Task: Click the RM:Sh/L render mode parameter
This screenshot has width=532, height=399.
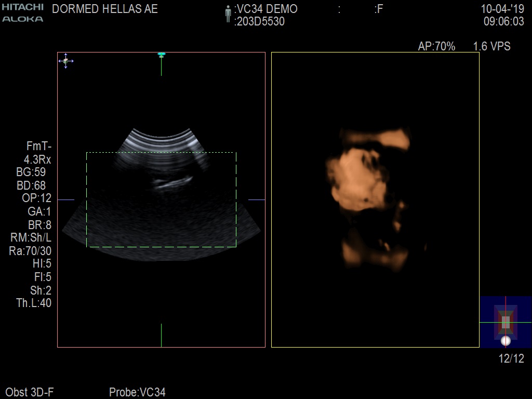Action: 31,237
